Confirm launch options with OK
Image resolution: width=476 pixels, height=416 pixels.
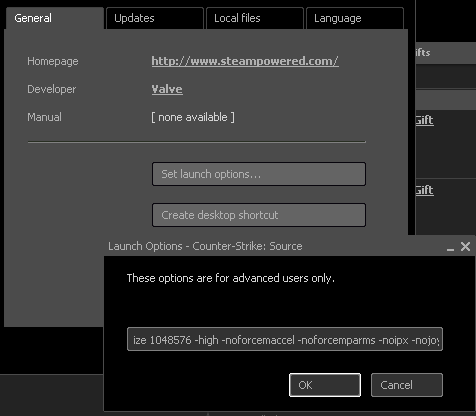(325, 385)
